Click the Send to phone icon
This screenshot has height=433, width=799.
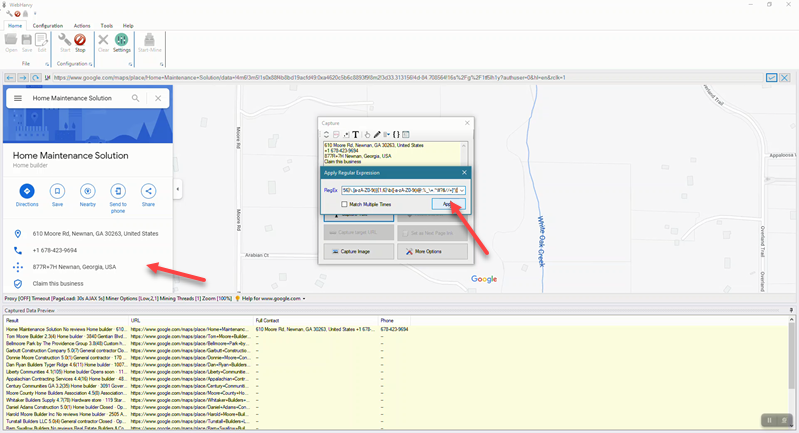pyautogui.click(x=118, y=191)
